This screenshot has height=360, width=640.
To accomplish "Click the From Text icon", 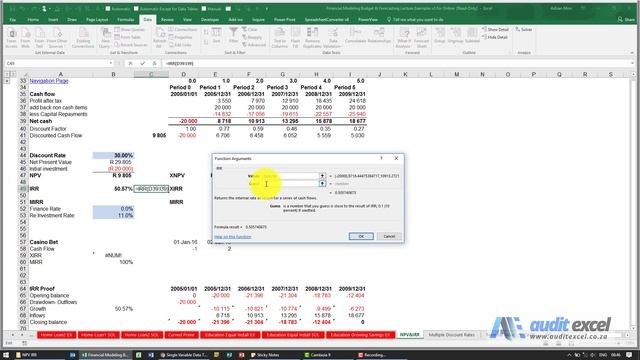I will tap(39, 38).
